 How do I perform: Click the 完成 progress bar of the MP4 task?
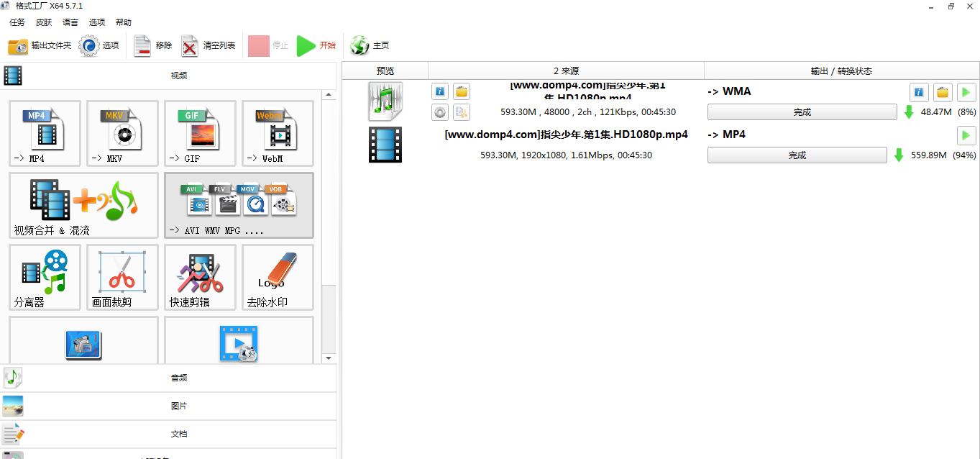797,155
